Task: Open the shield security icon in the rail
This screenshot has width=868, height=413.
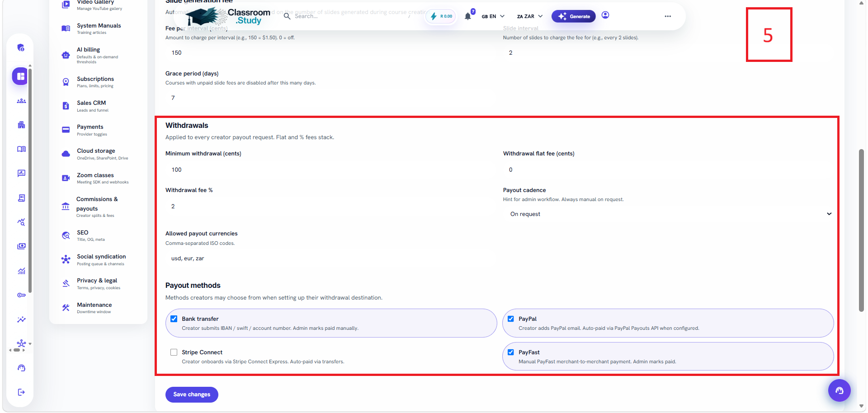Action: pos(21,47)
